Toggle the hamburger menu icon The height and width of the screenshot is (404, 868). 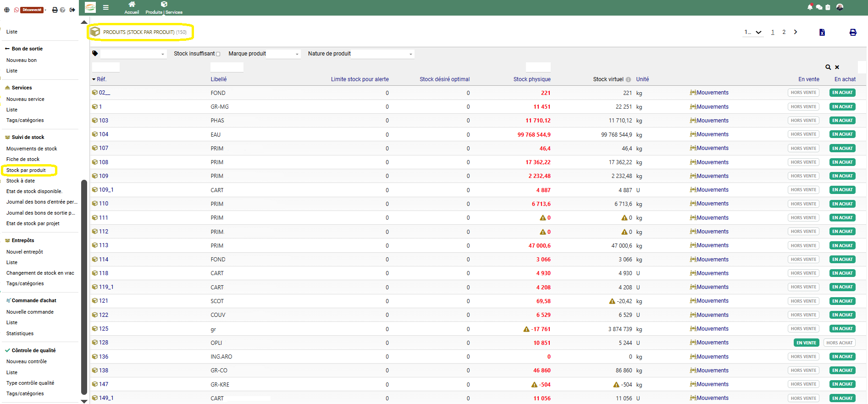point(106,7)
